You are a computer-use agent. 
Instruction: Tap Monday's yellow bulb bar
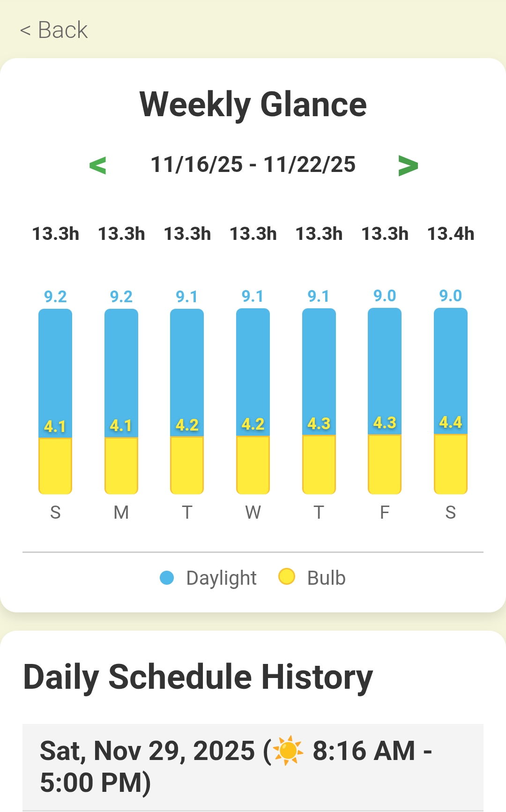click(x=121, y=465)
